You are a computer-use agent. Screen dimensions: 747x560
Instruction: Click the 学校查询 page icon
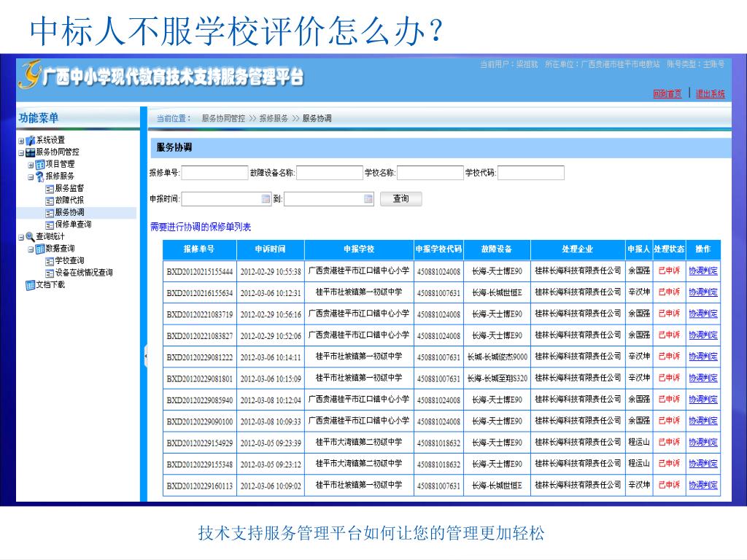(x=50, y=261)
